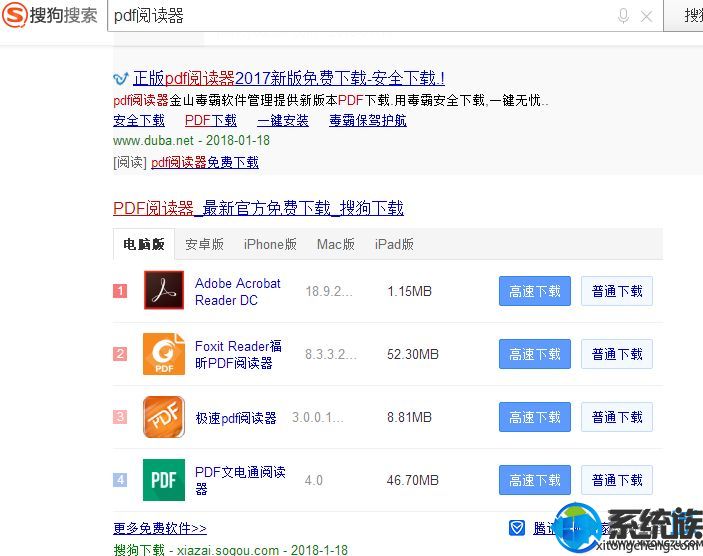The height and width of the screenshot is (556, 703).
Task: Switch to the Mac版 tab
Action: click(x=335, y=244)
